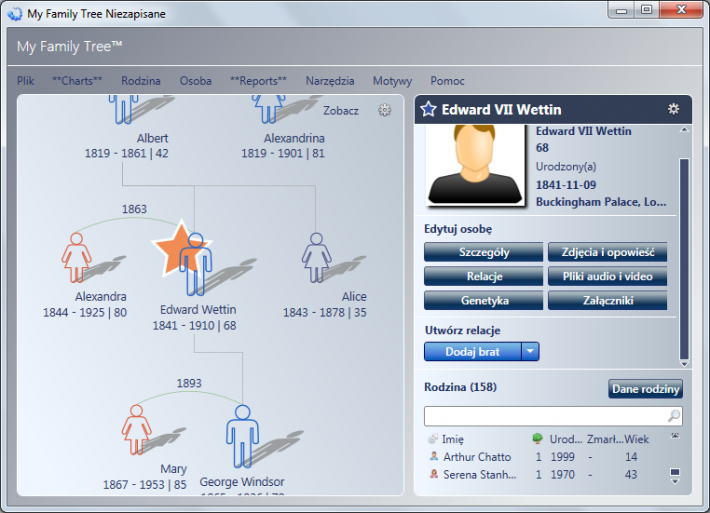Open the **Reports** menu
Screen dimensions: 710x513
click(259, 81)
